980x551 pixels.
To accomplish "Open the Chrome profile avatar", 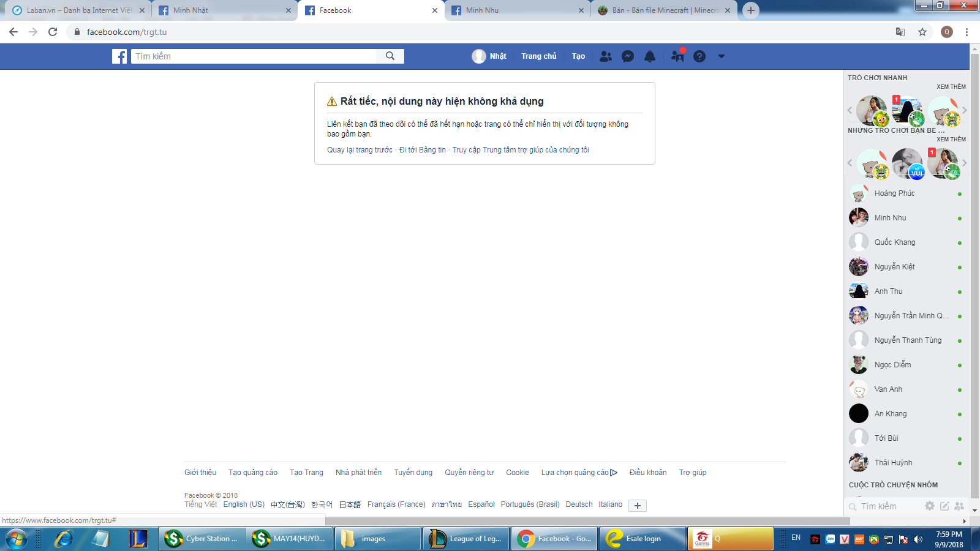I will coord(947,32).
